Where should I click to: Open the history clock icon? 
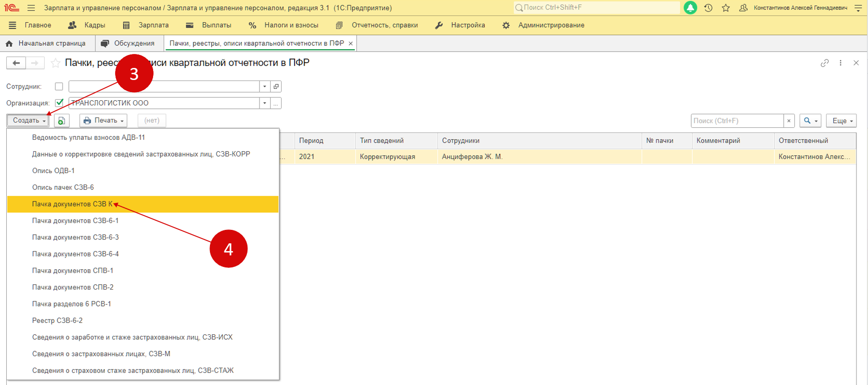[708, 8]
